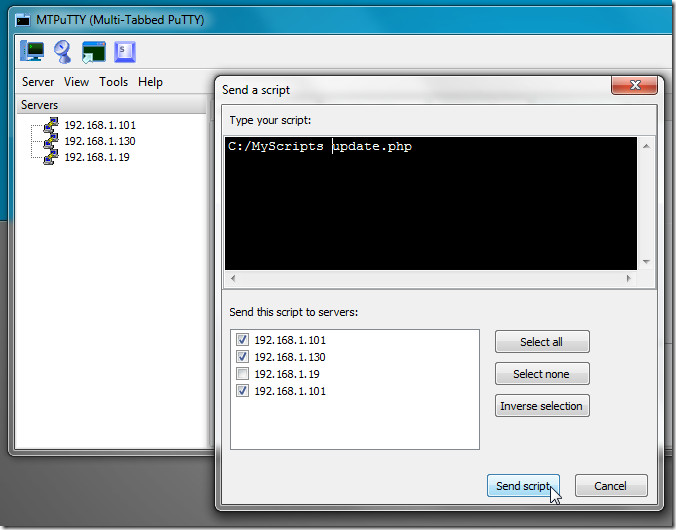Viewport: 676px width, 530px height.
Task: Click the send script toolbar icon
Action: (x=125, y=52)
